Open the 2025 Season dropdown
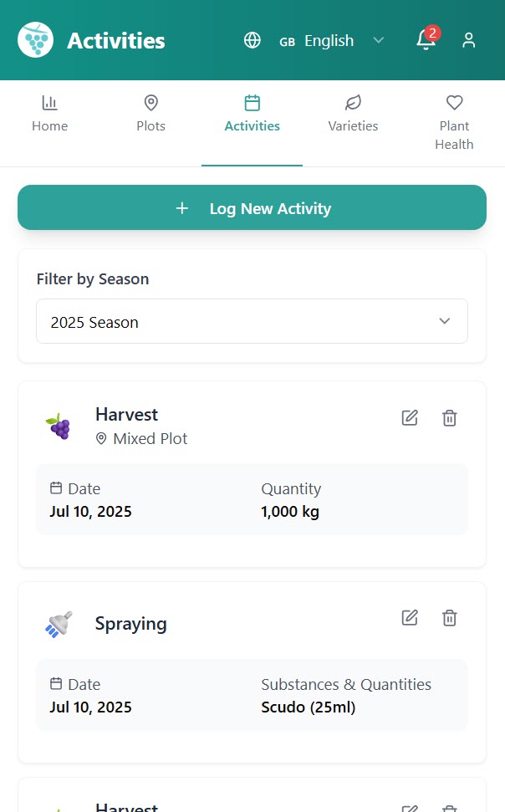The image size is (505, 812). pyautogui.click(x=252, y=320)
